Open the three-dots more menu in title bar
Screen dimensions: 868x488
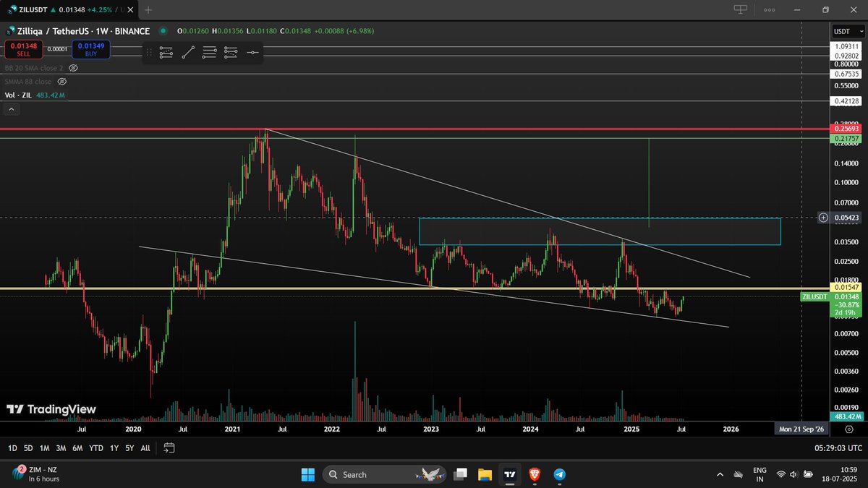(x=770, y=9)
